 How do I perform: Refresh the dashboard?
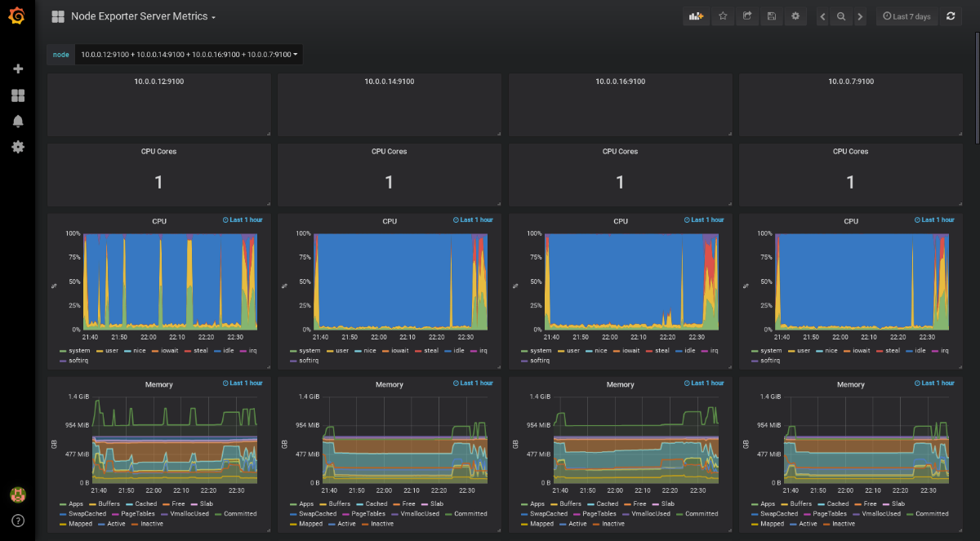[951, 16]
